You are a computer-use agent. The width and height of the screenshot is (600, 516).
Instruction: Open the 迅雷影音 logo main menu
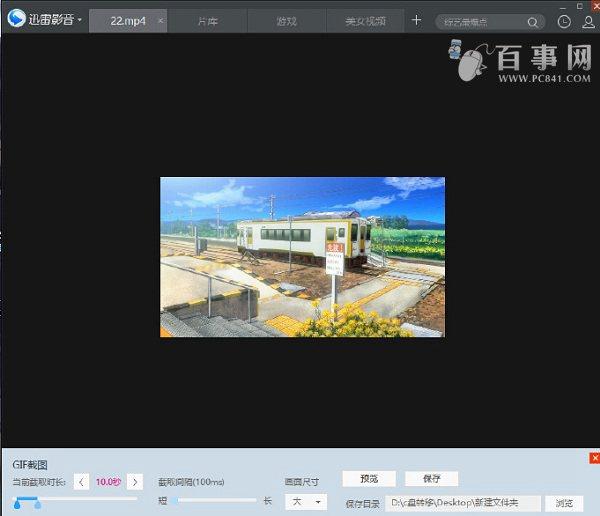44,19
